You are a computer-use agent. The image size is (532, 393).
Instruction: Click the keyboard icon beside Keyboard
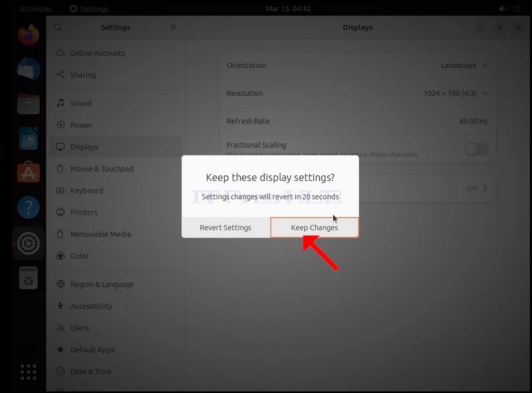61,190
